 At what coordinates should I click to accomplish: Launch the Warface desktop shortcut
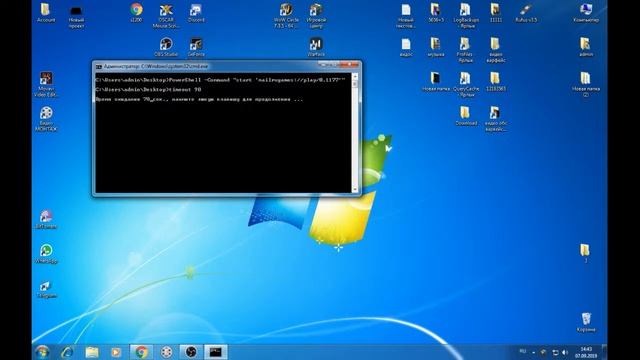click(x=316, y=47)
